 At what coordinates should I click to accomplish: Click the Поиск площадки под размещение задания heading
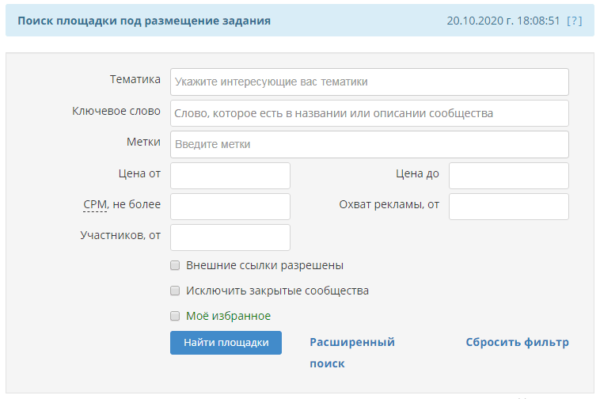[144, 21]
